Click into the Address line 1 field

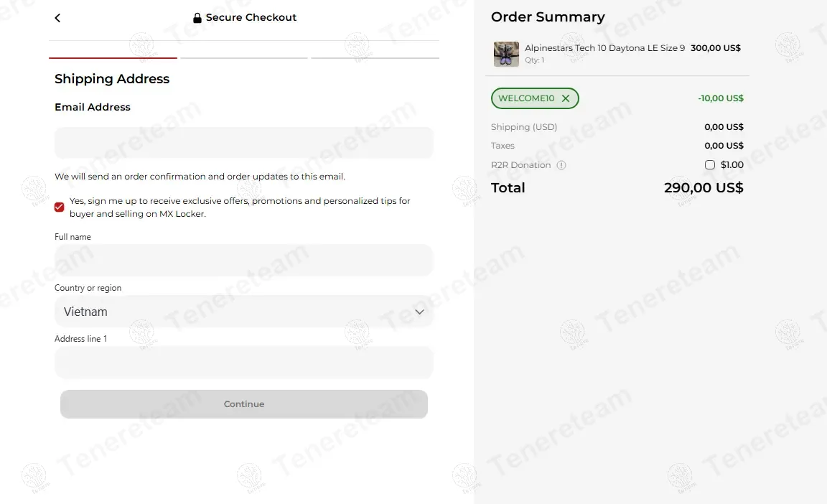244,363
